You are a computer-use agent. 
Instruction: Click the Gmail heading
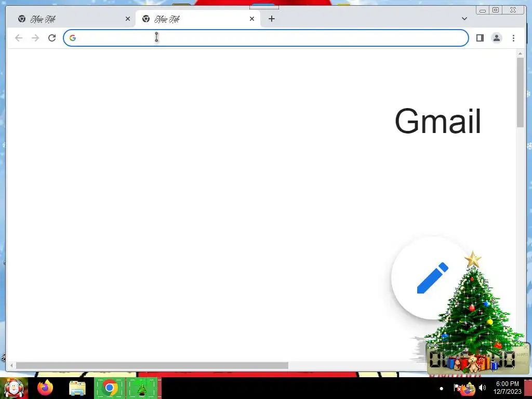(437, 121)
